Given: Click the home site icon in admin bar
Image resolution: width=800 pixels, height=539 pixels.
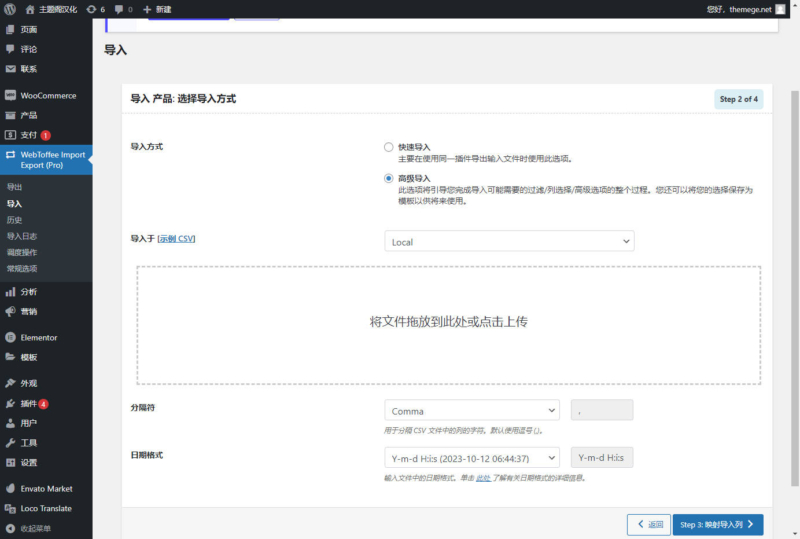Looking at the screenshot, I should (x=30, y=9).
